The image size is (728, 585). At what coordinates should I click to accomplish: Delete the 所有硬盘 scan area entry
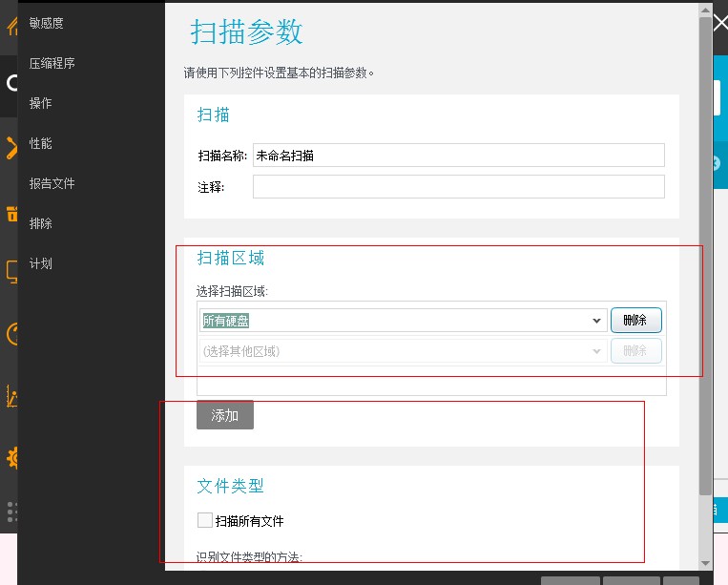point(636,320)
